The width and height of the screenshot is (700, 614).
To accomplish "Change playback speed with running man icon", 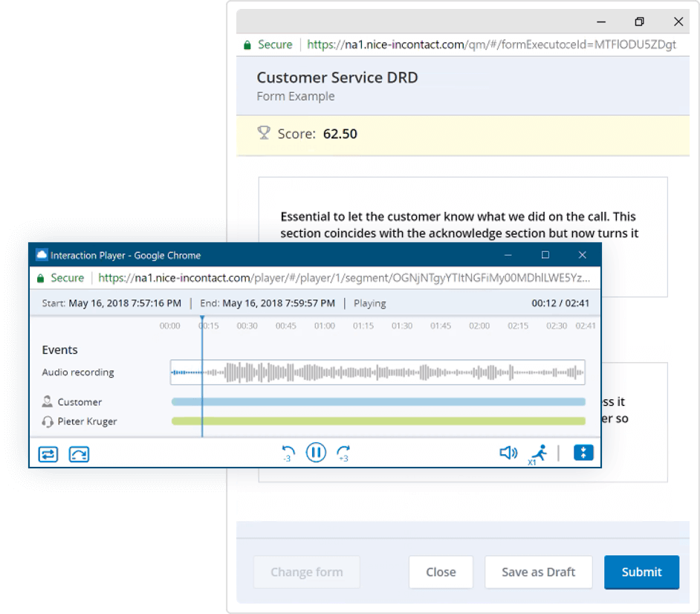I will (538, 453).
